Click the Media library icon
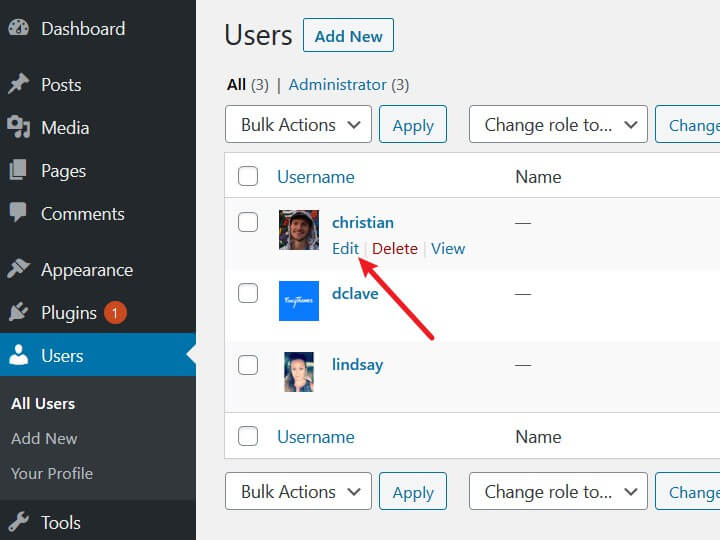 (18, 127)
